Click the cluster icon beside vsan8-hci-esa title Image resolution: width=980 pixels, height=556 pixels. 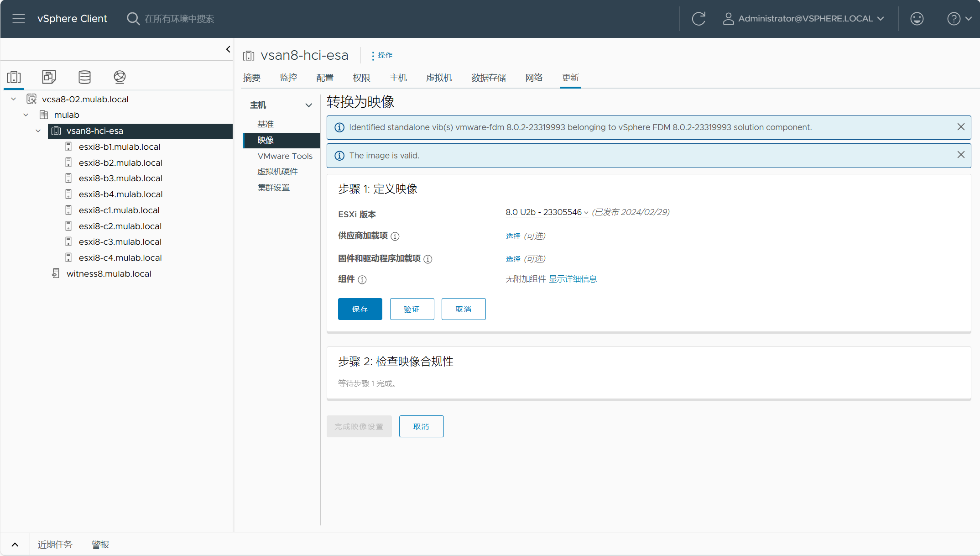click(x=249, y=56)
